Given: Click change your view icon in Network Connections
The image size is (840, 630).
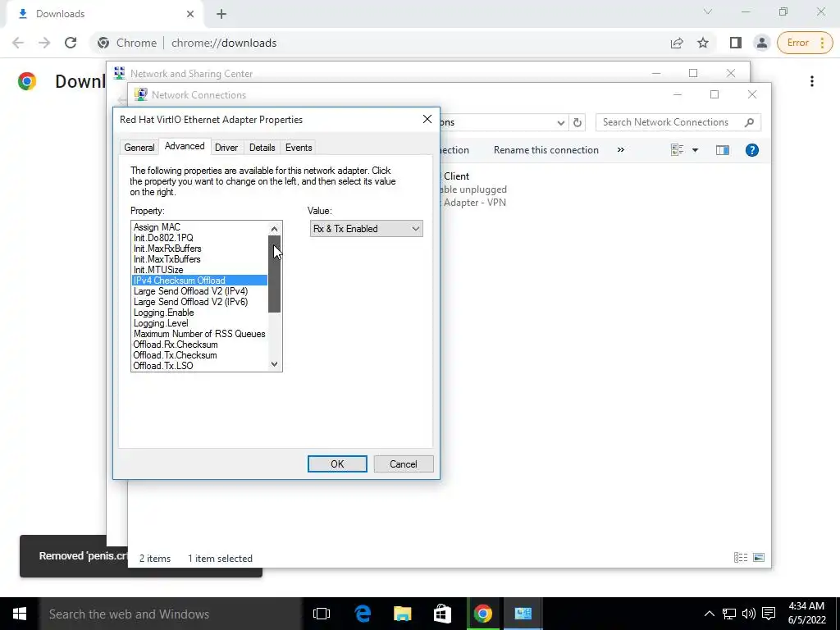Looking at the screenshot, I should 677,150.
